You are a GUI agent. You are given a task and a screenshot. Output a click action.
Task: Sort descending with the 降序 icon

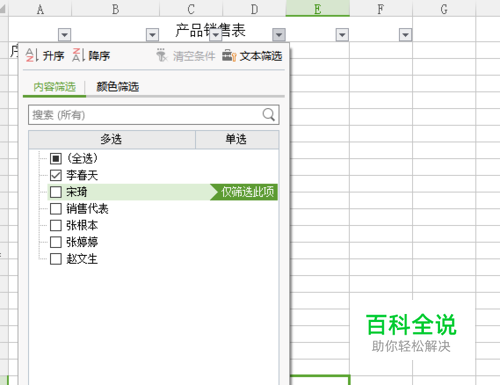(x=79, y=55)
